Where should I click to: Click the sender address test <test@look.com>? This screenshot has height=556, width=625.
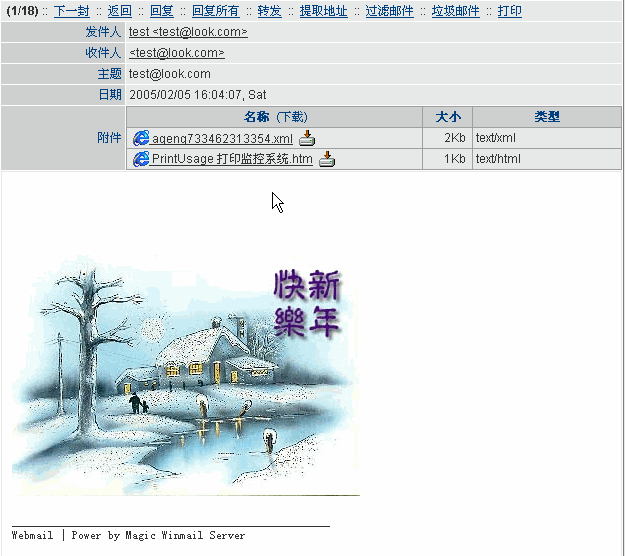pos(188,32)
